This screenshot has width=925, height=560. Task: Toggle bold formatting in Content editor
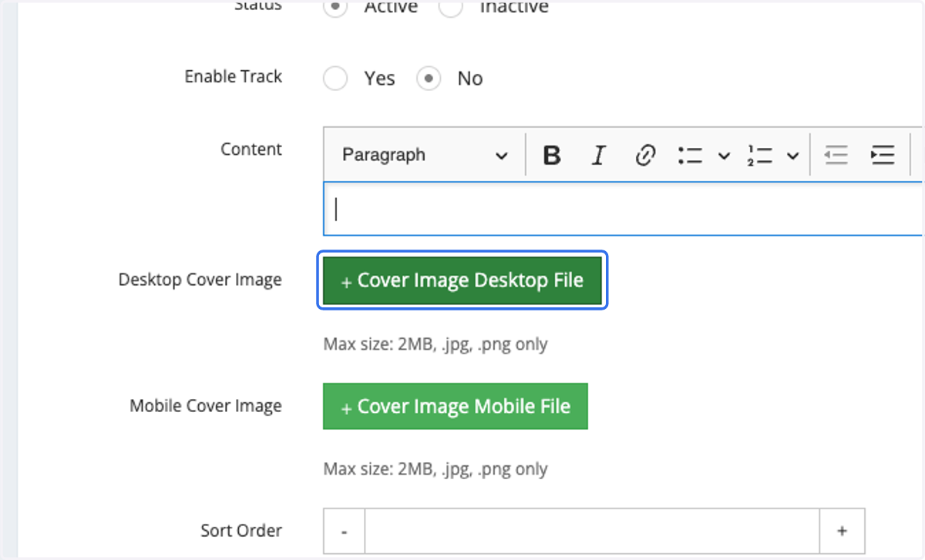click(551, 155)
